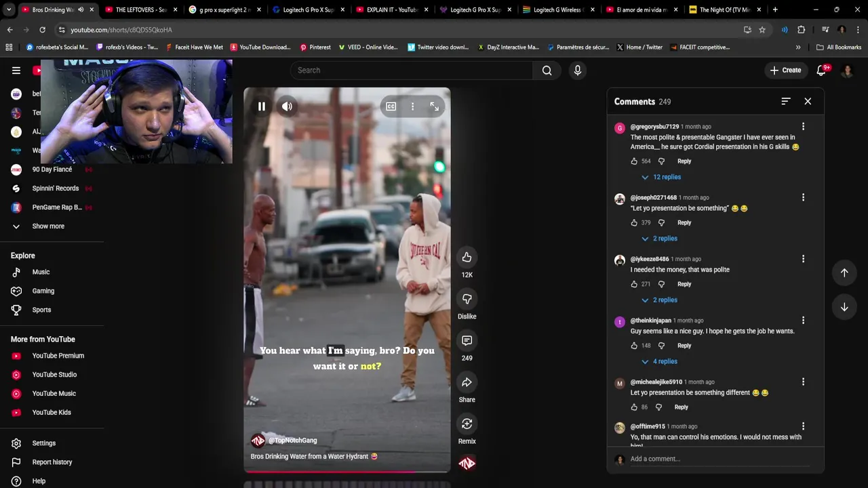Bookmark this page with star icon
868x488 pixels.
click(762, 30)
